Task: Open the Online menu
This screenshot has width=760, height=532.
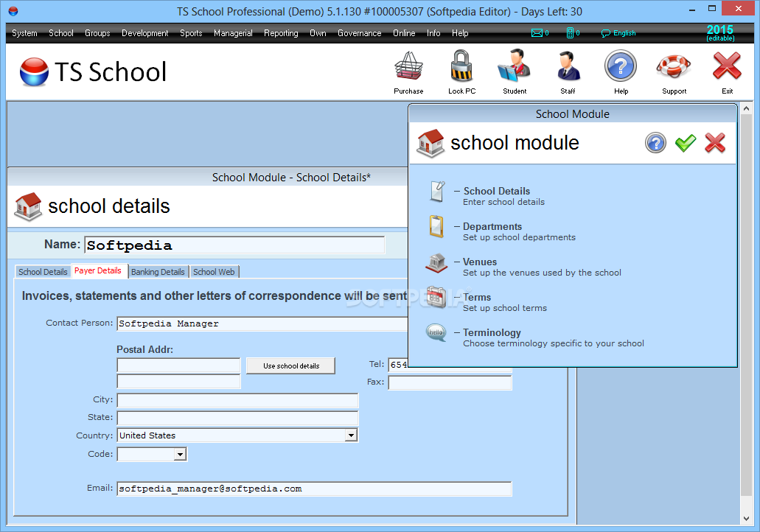Action: tap(404, 33)
